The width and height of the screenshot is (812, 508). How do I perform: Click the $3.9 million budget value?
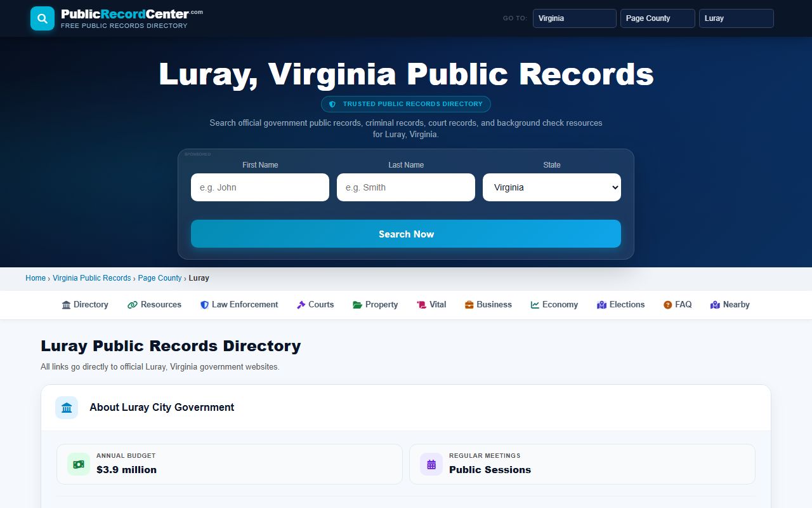(127, 470)
